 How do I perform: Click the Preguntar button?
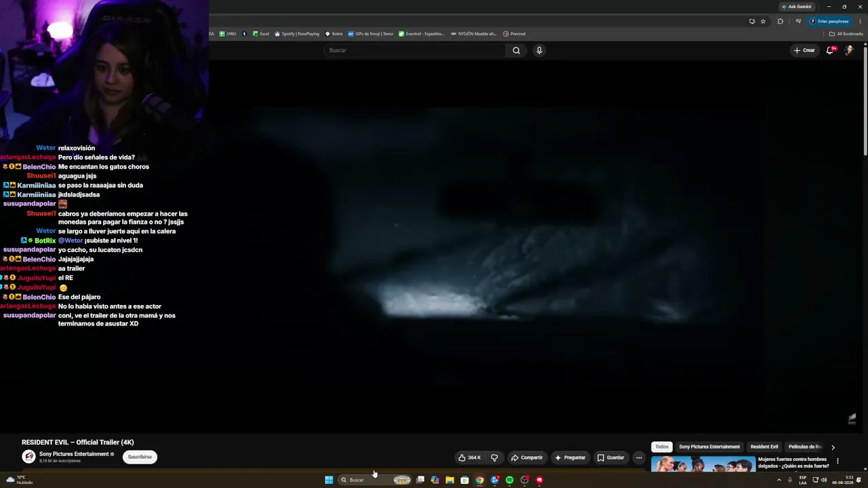[x=570, y=457]
